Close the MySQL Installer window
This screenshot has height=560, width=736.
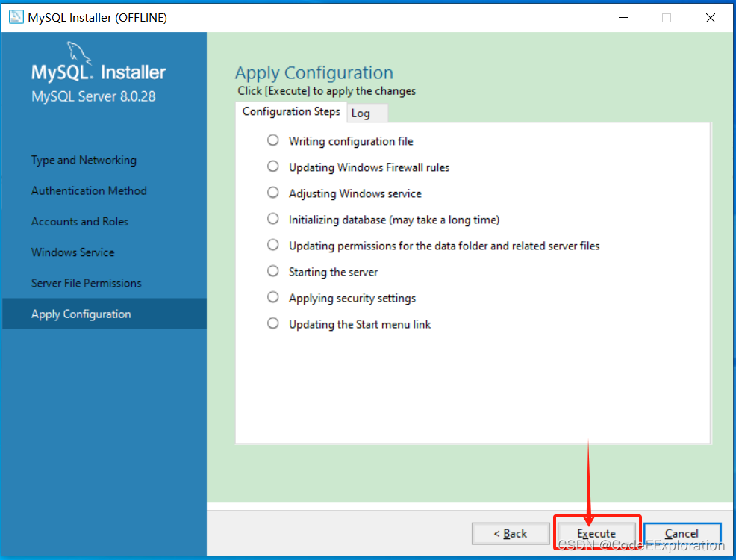pos(710,18)
